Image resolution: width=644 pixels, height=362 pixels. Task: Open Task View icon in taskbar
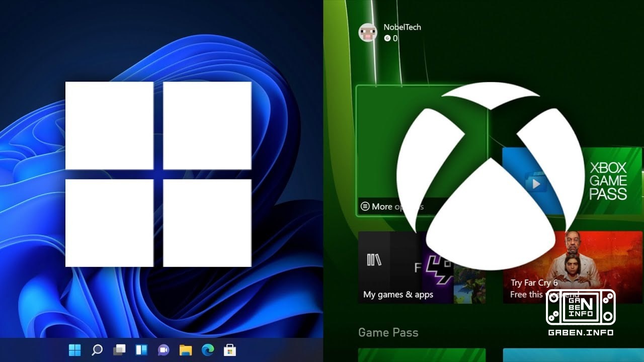119,350
